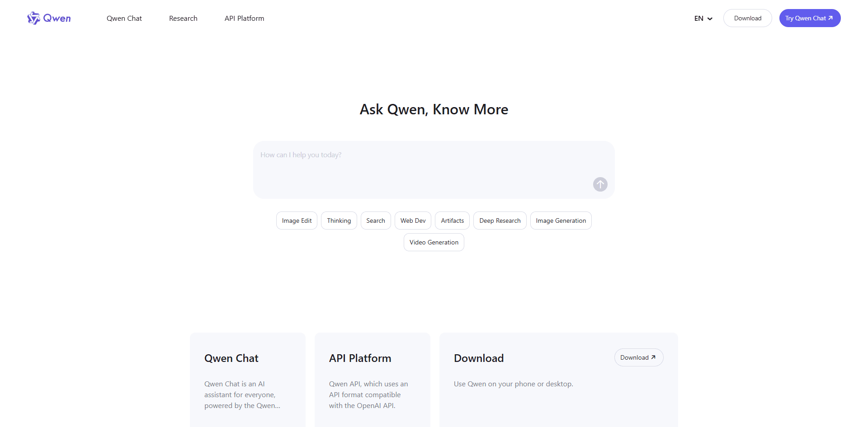Click the Qwen logo icon
The image size is (868, 427).
[x=33, y=18]
